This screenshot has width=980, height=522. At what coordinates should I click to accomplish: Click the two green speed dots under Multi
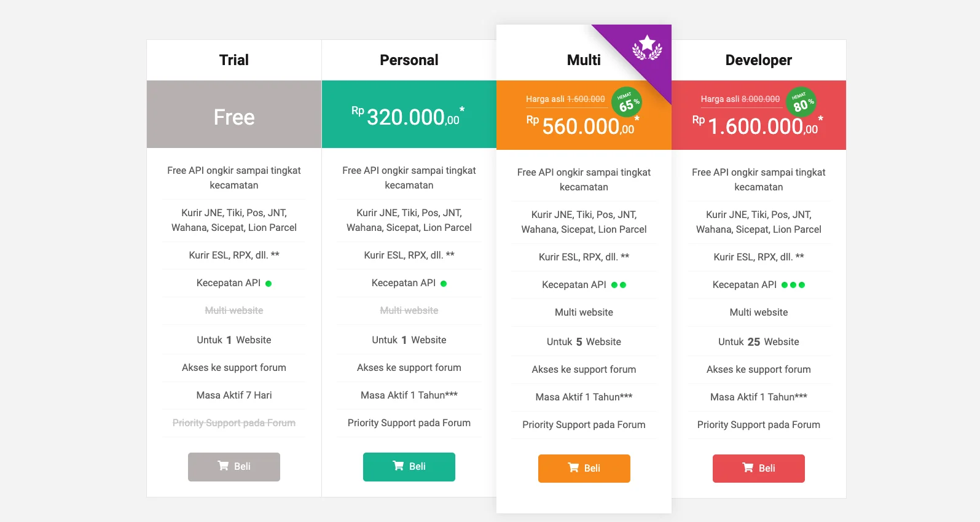pyautogui.click(x=619, y=285)
